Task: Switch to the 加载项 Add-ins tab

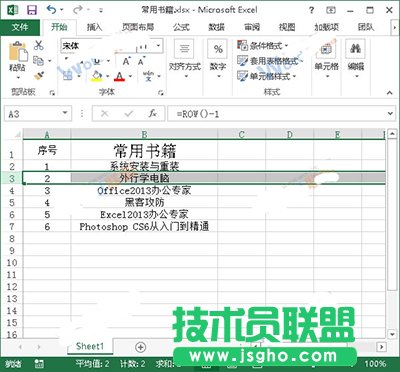Action: point(326,27)
